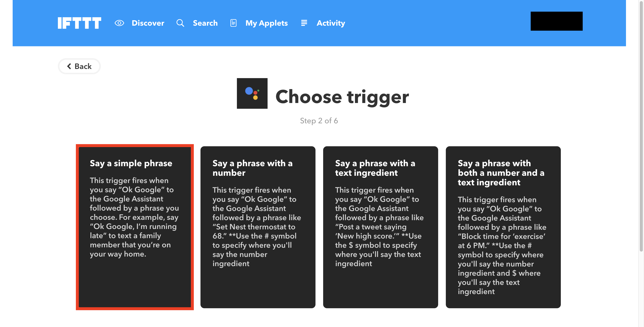Click the Back chevron arrow
This screenshot has height=327, width=644.
coord(69,66)
